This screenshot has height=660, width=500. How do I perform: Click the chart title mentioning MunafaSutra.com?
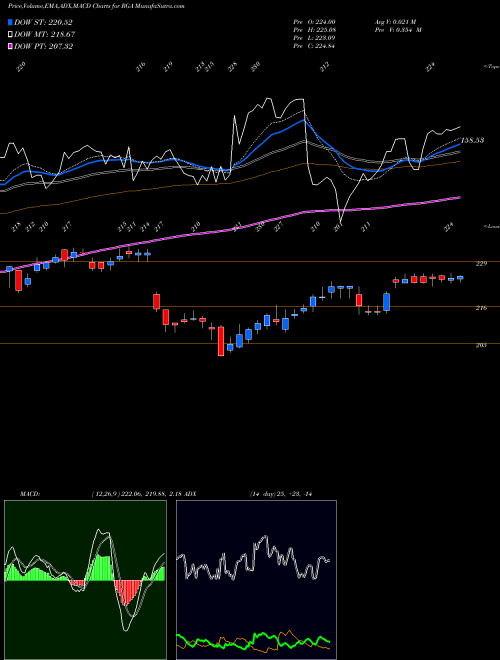point(96,6)
